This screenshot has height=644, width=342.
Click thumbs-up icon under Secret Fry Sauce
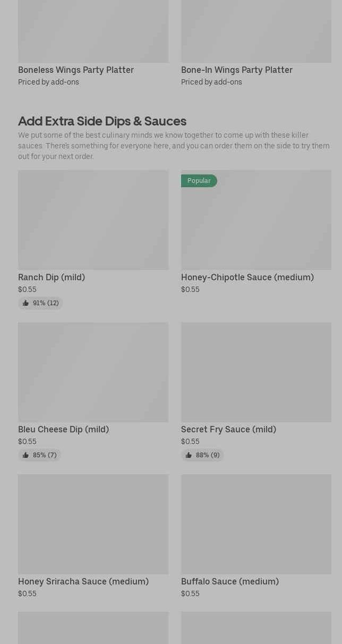pyautogui.click(x=189, y=455)
